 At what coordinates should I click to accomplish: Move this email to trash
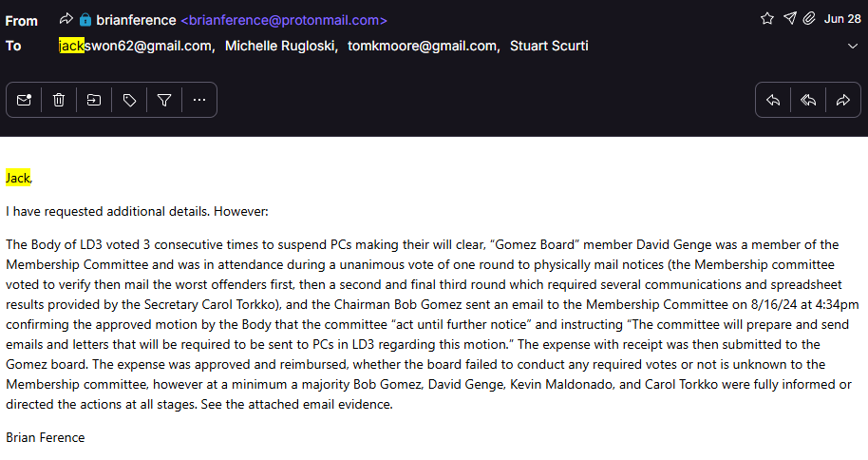tap(59, 100)
